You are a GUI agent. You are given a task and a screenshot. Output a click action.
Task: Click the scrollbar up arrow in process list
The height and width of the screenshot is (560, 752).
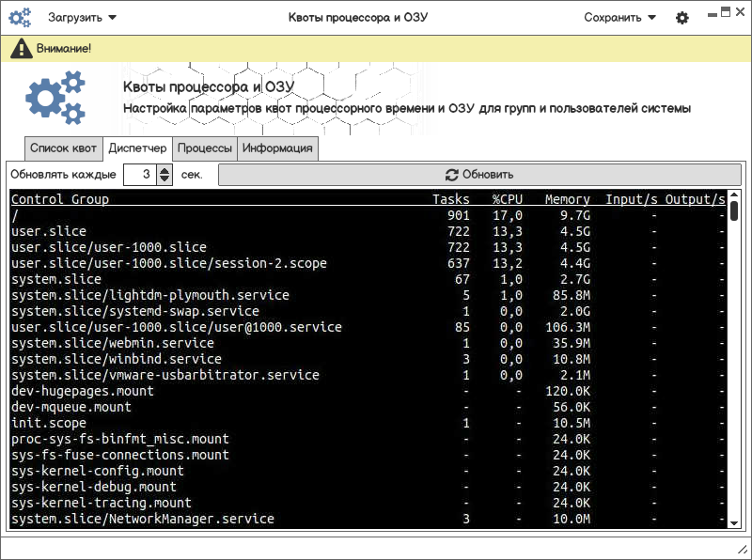734,198
